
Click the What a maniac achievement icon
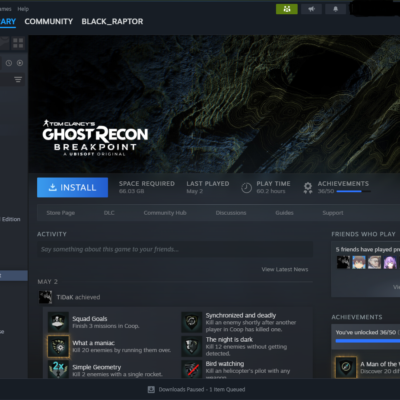58,346
